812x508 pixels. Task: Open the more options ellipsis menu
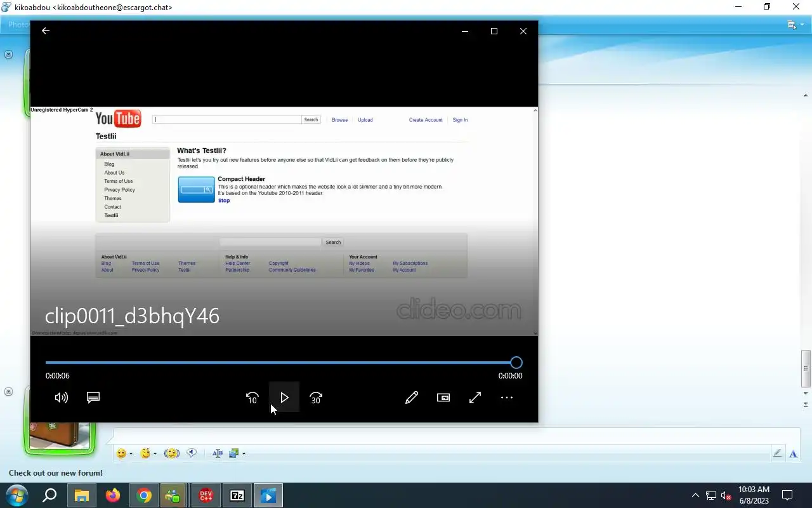pos(507,398)
